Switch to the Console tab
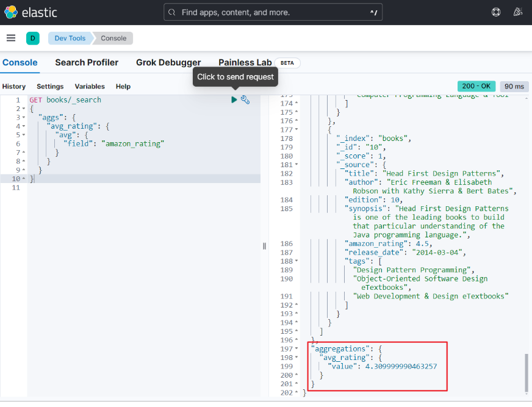The width and height of the screenshot is (532, 407). pyautogui.click(x=20, y=63)
